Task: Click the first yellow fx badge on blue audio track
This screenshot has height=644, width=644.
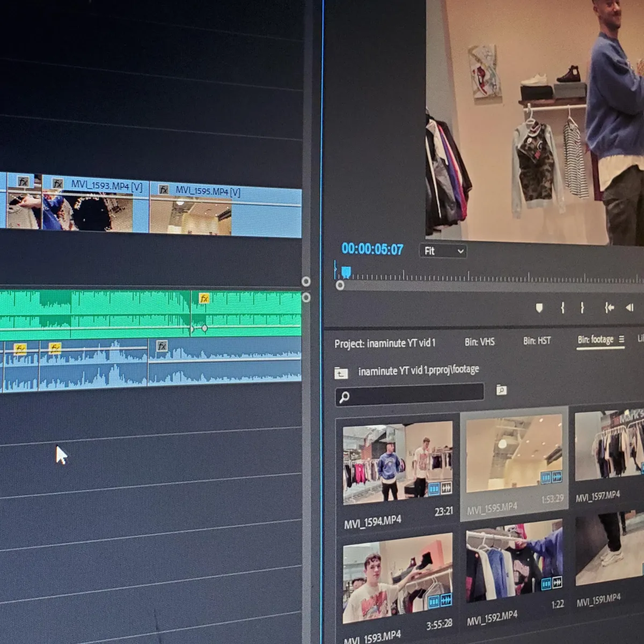Action: 20,348
